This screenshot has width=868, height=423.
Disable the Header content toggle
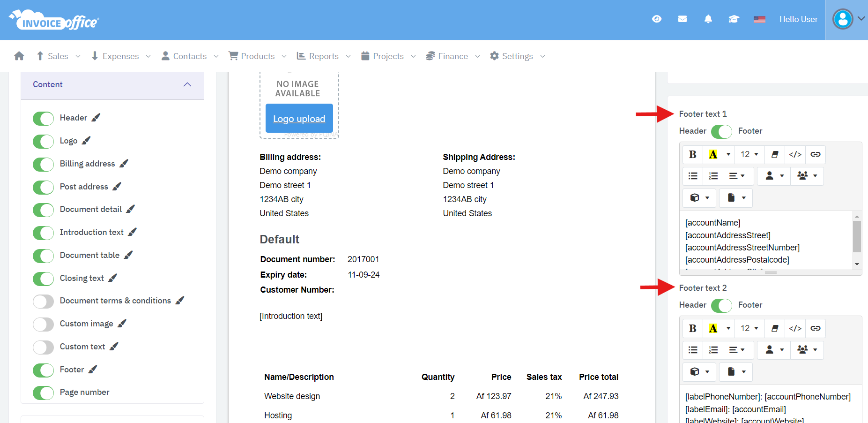click(43, 118)
